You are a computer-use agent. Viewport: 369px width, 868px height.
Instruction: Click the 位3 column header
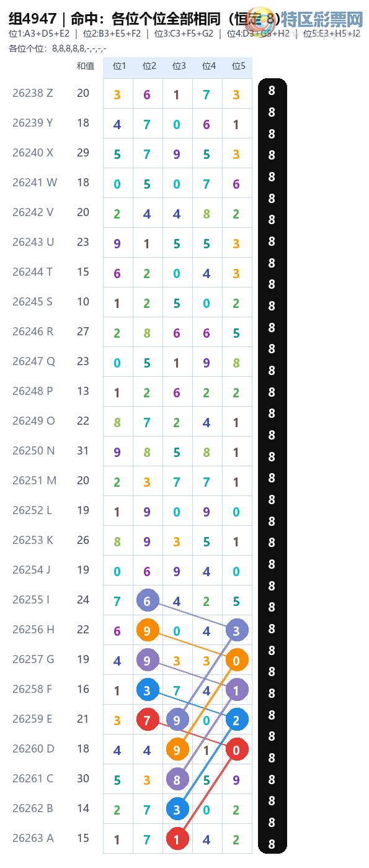point(179,66)
